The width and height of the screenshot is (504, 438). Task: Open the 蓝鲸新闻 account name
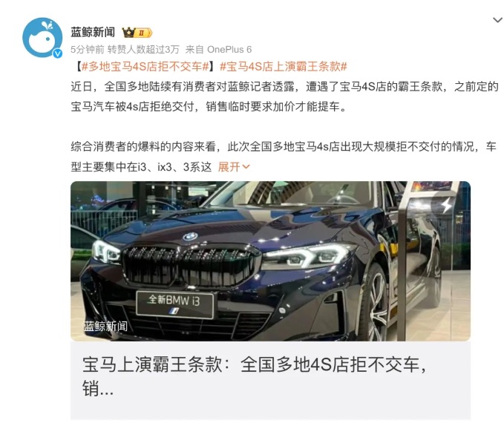(93, 32)
